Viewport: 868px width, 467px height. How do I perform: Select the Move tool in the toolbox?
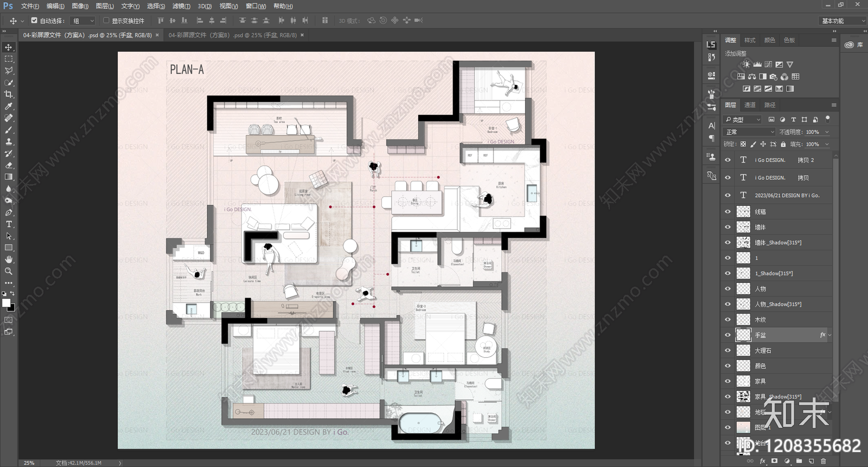(9, 47)
